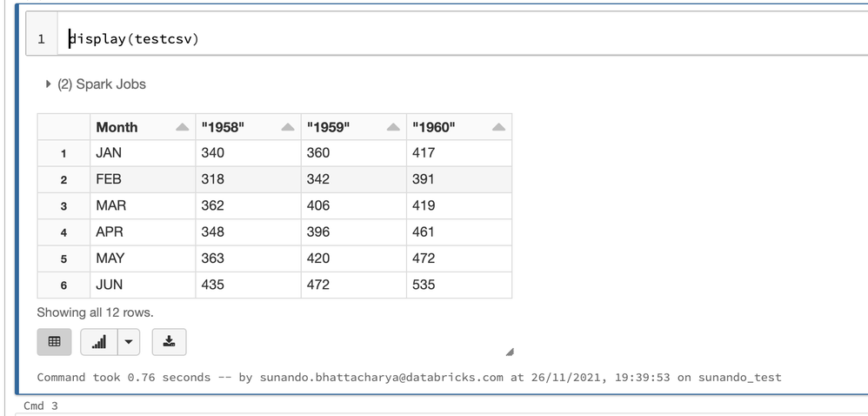Viewport: 868px width, 416px height.
Task: Click the display(testcsv) code input
Action: point(135,39)
